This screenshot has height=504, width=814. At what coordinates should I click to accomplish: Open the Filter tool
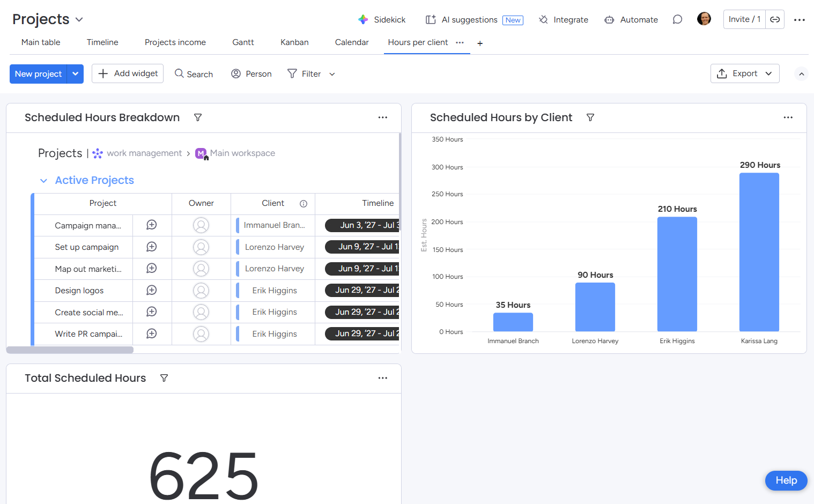click(304, 74)
